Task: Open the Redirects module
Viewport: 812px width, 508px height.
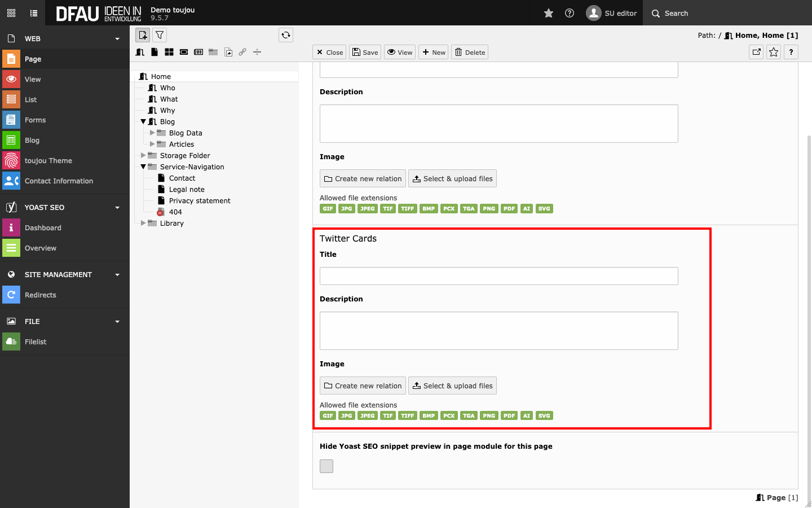Action: coord(40,295)
